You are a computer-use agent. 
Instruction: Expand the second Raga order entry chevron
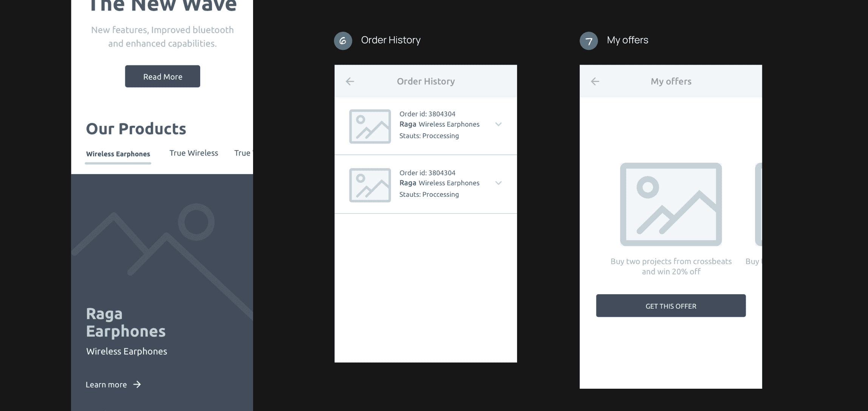point(498,183)
